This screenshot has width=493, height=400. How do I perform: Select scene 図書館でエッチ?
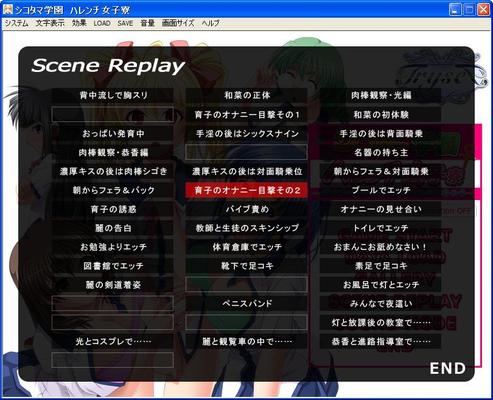click(x=113, y=266)
